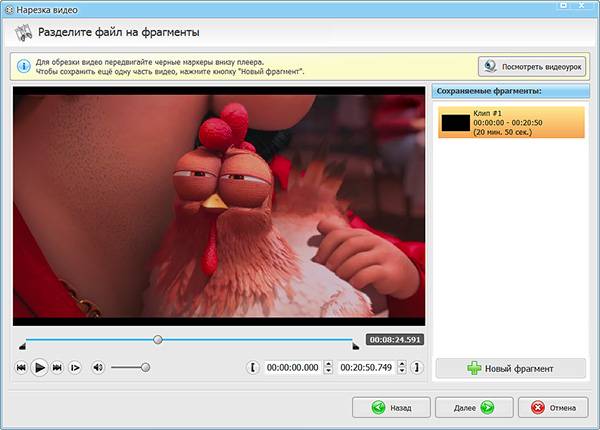
Task: Click the Сохраняемые фрагменты header
Action: click(x=510, y=91)
